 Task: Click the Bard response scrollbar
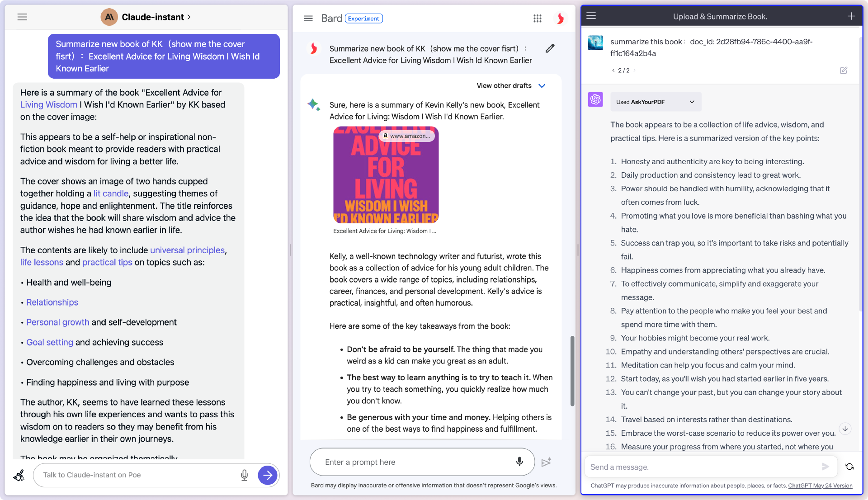click(x=572, y=371)
